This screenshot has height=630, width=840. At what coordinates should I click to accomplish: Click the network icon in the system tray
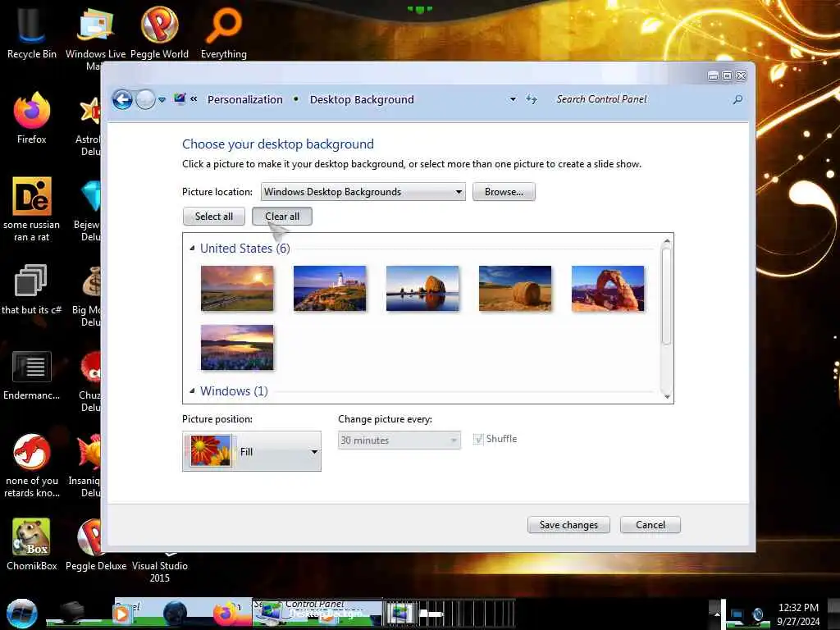[x=737, y=614]
